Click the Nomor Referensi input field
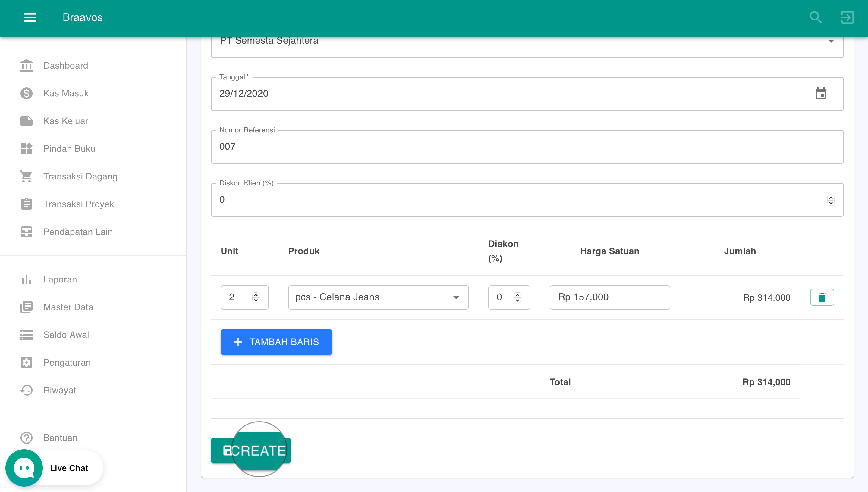This screenshot has width=868, height=492. pos(527,147)
